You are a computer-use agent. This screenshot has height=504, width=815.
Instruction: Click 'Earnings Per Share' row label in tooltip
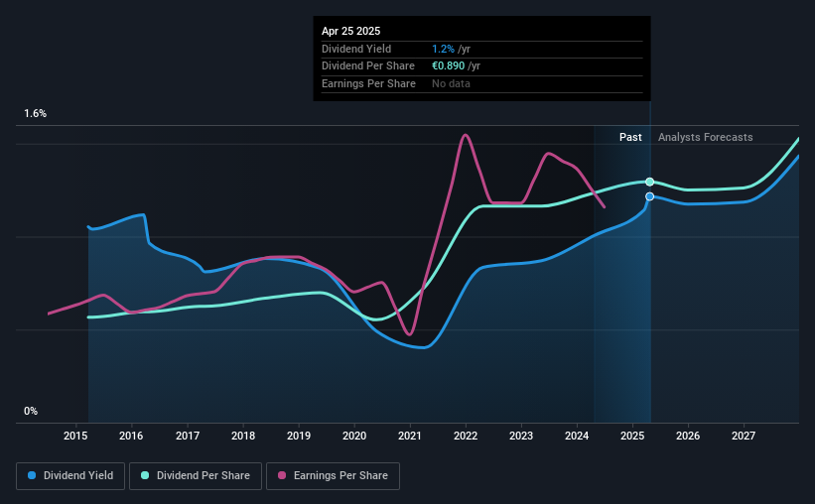[x=368, y=83]
